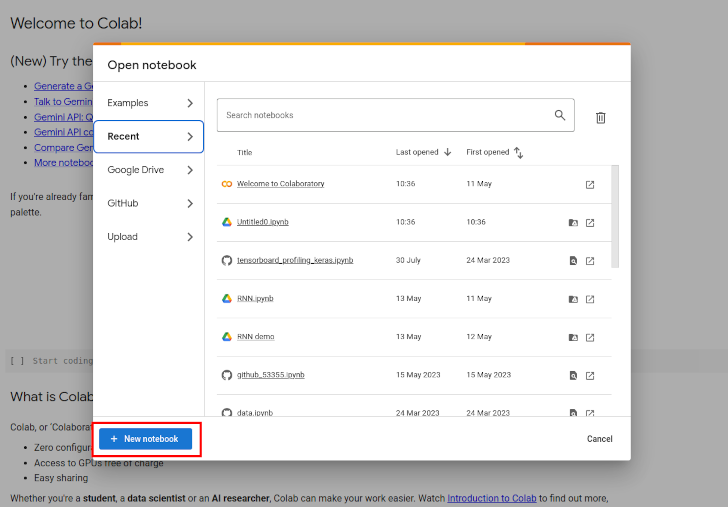Open the RNN.ipynb notebook link
This screenshot has width=728, height=507.
(255, 299)
